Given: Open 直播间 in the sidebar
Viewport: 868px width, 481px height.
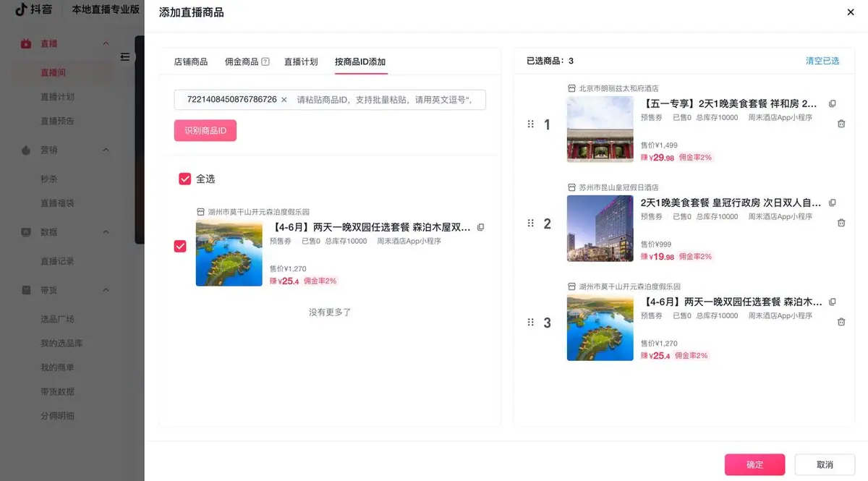Looking at the screenshot, I should pos(54,73).
